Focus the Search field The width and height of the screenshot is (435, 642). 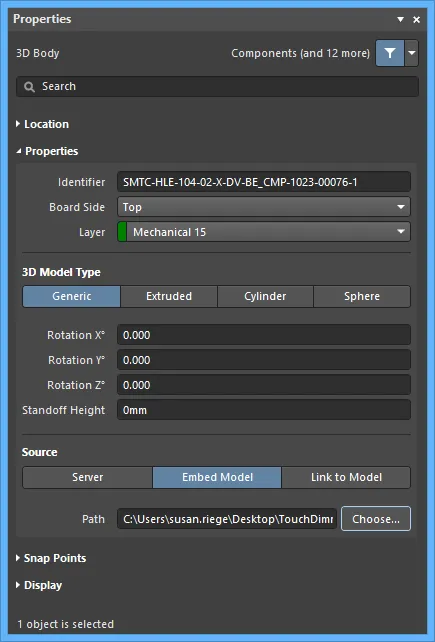(x=218, y=86)
